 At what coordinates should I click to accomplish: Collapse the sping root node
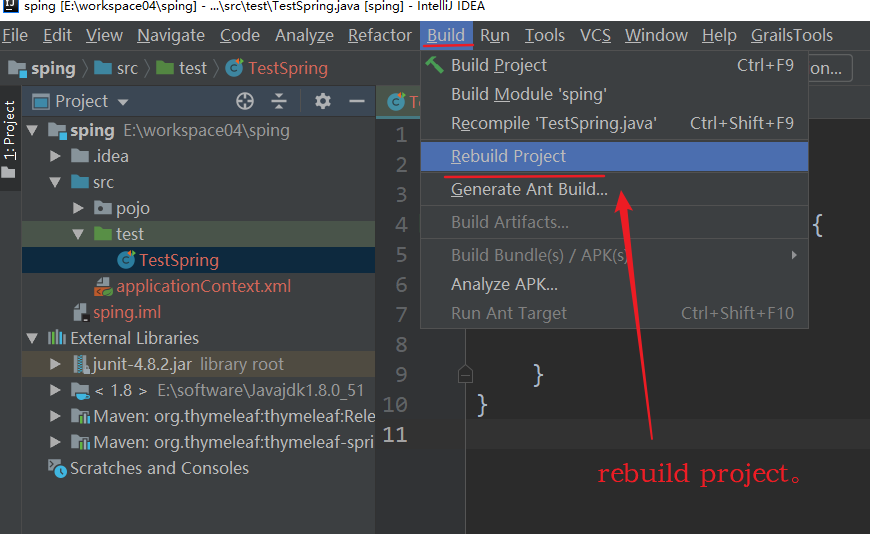tap(32, 130)
